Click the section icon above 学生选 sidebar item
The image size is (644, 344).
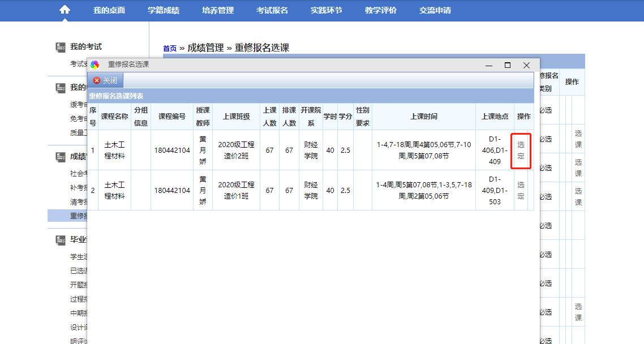coord(61,240)
